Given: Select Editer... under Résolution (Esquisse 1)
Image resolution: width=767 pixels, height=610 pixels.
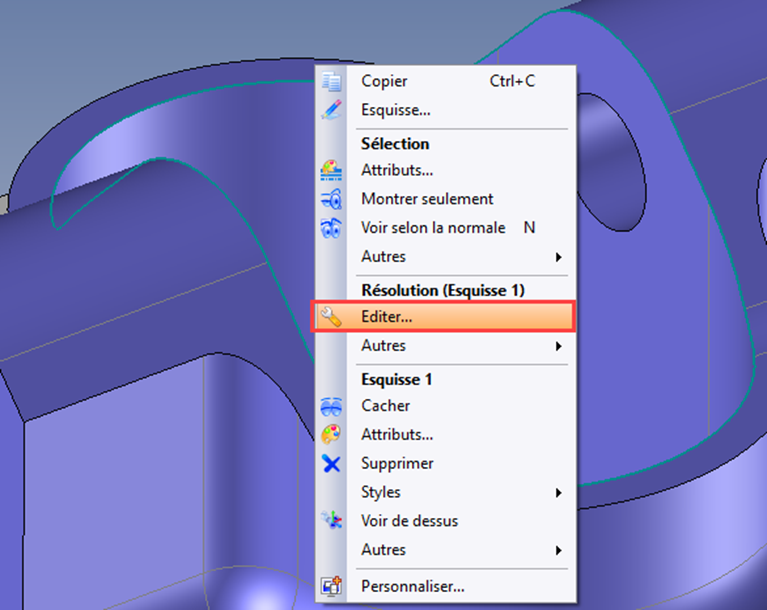Looking at the screenshot, I should [444, 317].
